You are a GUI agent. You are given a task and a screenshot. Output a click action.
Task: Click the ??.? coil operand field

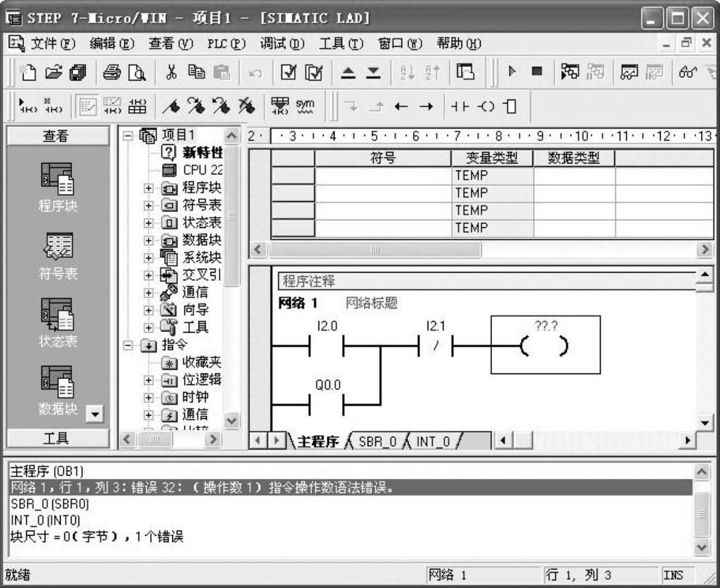coord(546,326)
